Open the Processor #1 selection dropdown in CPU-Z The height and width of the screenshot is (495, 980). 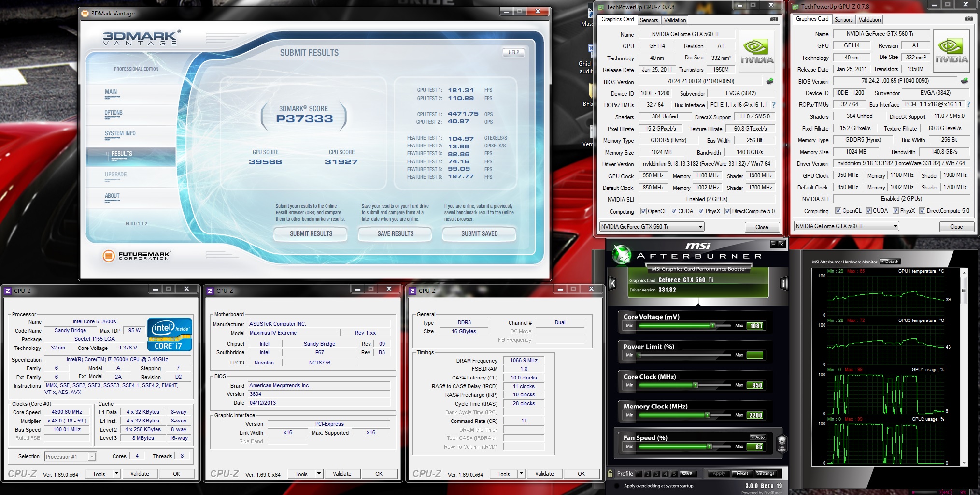click(x=70, y=457)
